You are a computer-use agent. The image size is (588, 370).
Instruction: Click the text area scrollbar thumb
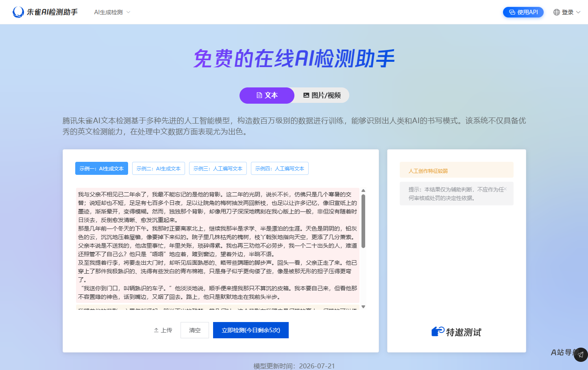(364, 221)
